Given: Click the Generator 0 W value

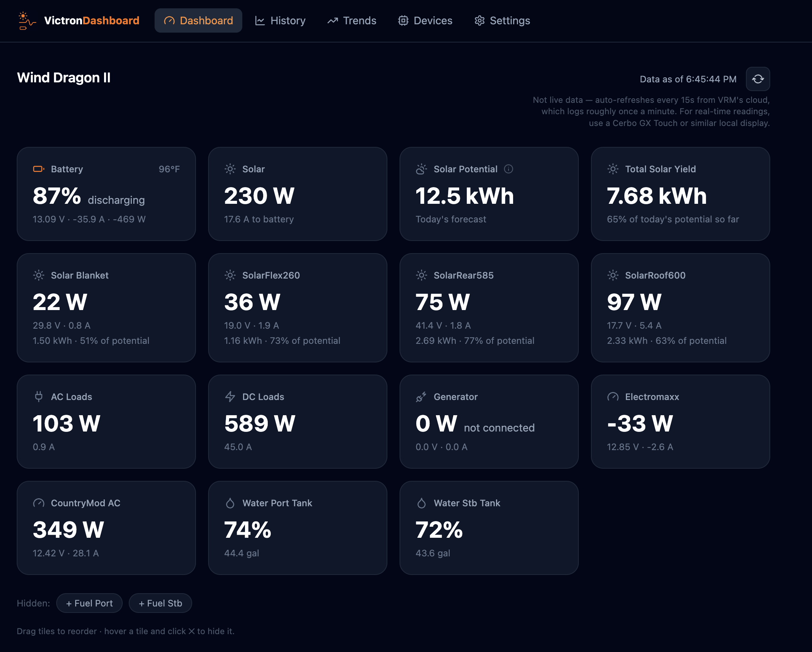Looking at the screenshot, I should 436,424.
